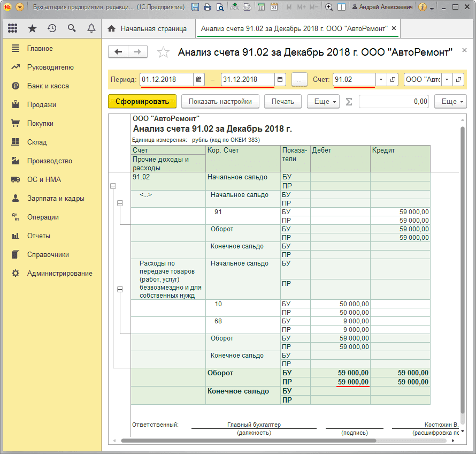The image size is (476, 454).
Task: Open the History clock icon
Action: 52,28
